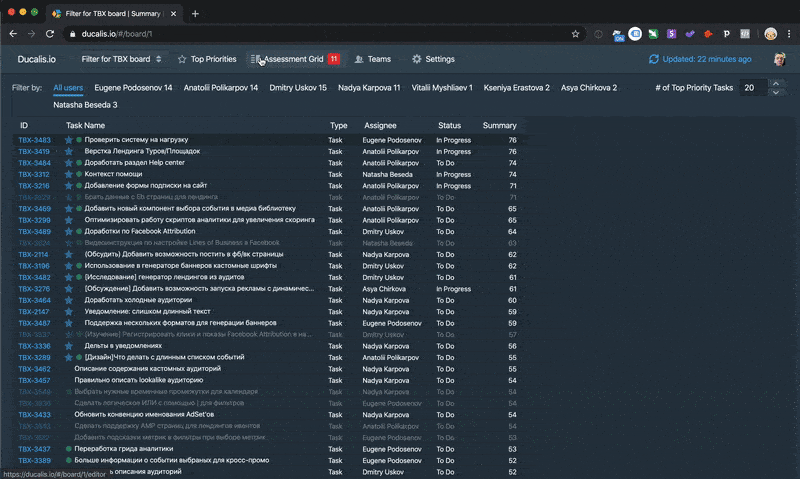The height and width of the screenshot is (479, 800).
Task: Filter by Eugene Podosenov
Action: [133, 88]
